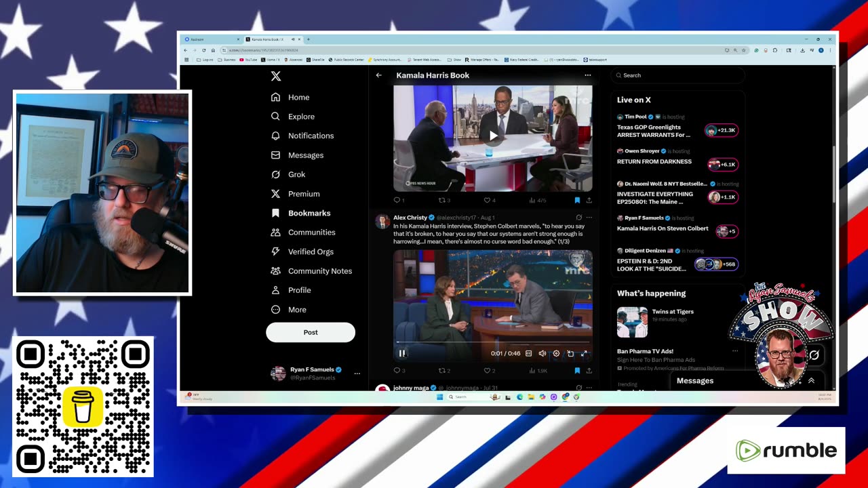This screenshot has width=868, height=488.
Task: Open more options on johnny maga post
Action: (589, 388)
